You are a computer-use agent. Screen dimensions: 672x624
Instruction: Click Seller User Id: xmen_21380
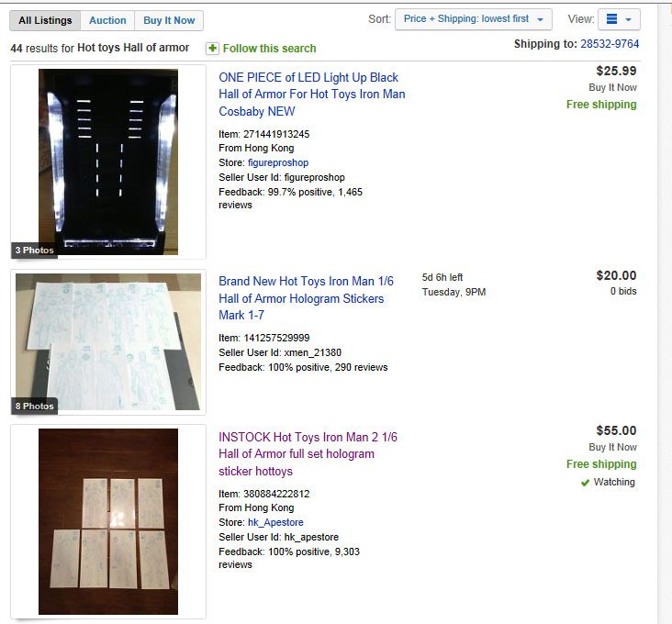click(x=280, y=352)
